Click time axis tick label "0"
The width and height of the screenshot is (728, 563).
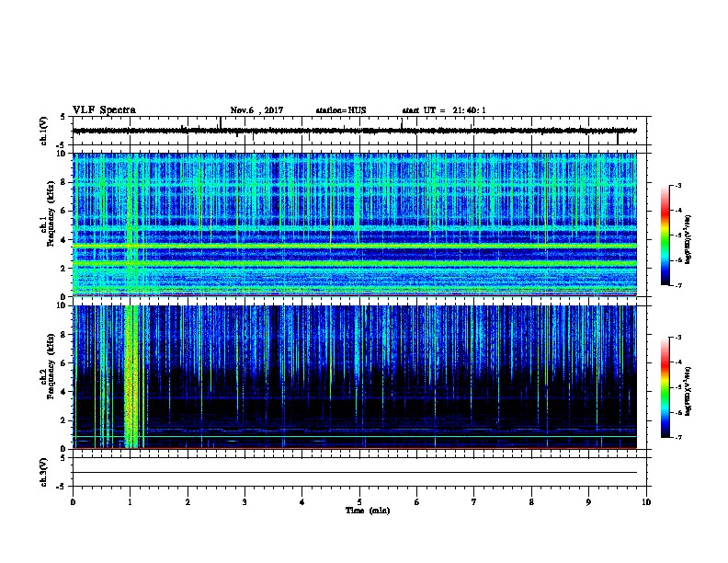pos(73,502)
